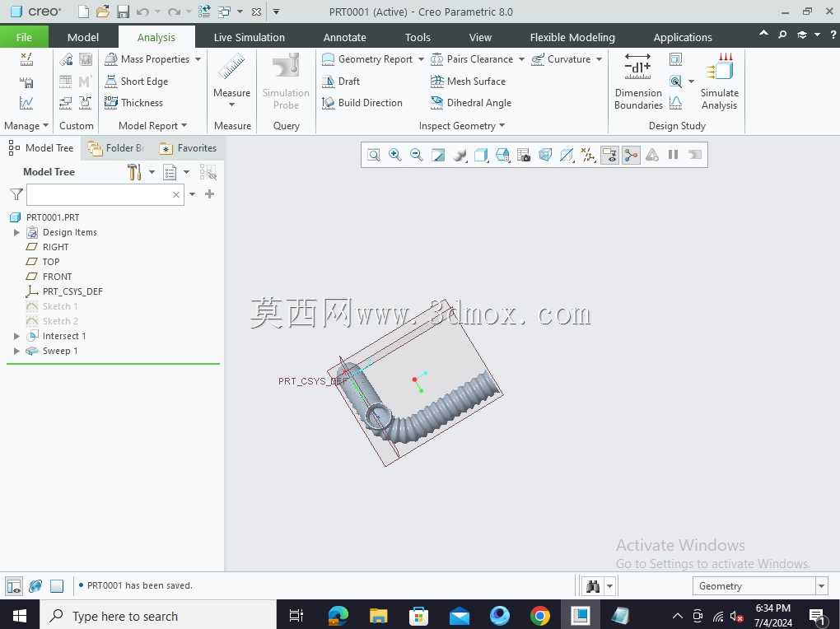Screen dimensions: 840x629
Task: Start the Simulate Analysis tool
Action: (720, 82)
